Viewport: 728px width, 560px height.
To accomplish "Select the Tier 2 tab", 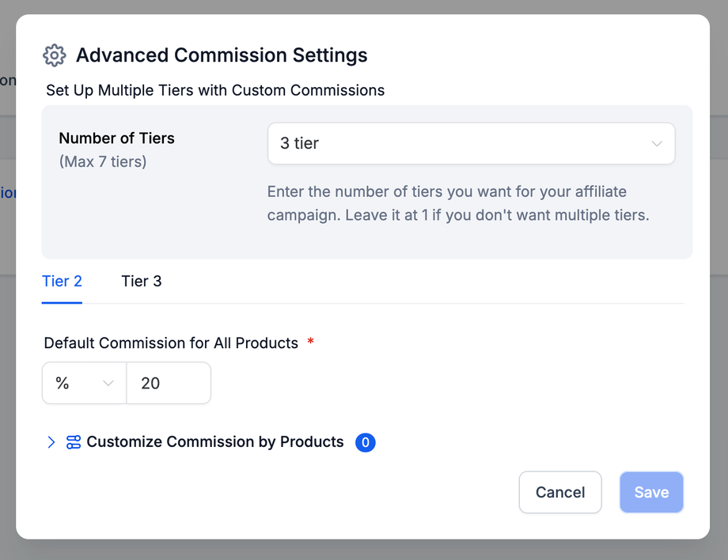I will point(62,281).
